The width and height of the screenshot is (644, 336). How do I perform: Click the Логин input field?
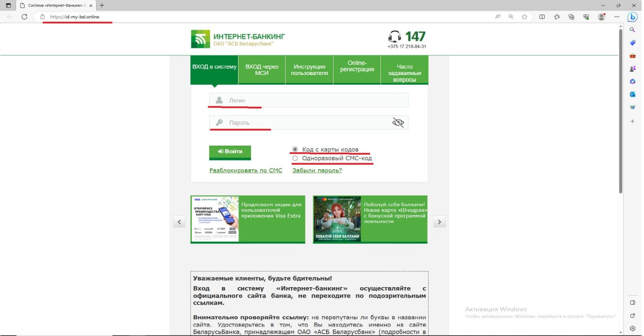[x=309, y=100]
